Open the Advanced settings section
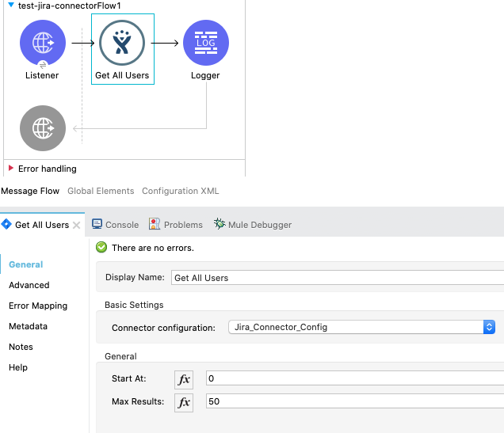The image size is (504, 433). pos(29,285)
